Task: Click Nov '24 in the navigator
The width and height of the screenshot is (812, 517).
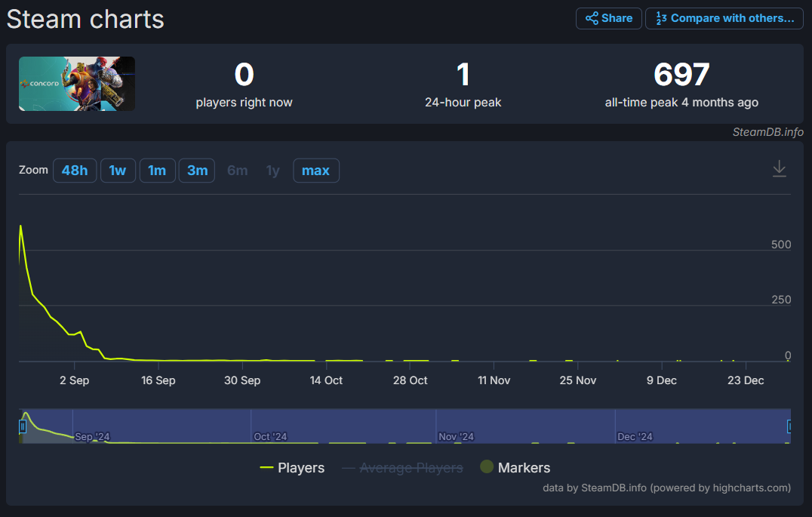Action: click(x=457, y=437)
